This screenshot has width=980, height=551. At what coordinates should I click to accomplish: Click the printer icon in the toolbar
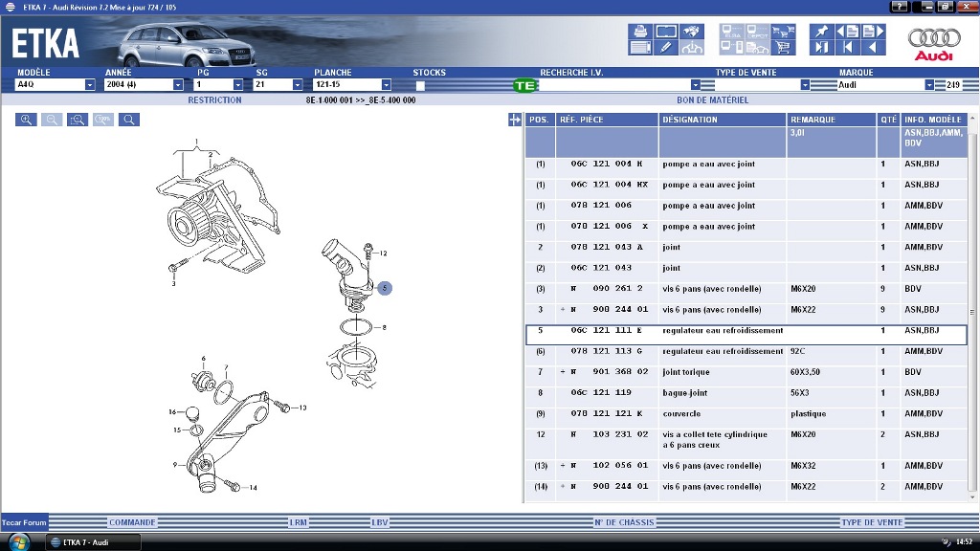640,32
